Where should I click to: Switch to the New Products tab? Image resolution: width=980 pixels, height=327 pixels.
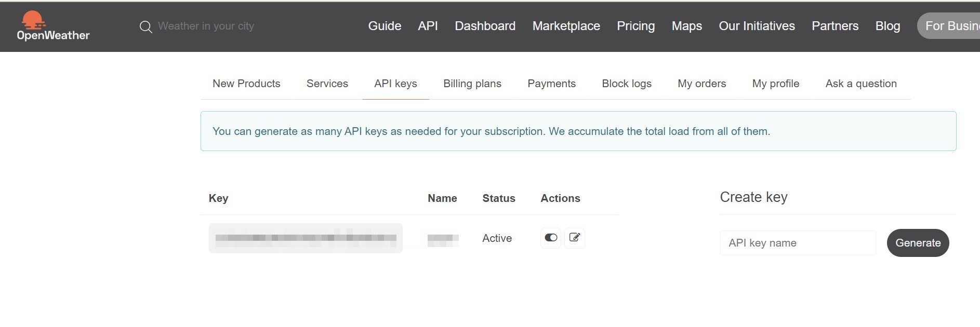coord(246,84)
